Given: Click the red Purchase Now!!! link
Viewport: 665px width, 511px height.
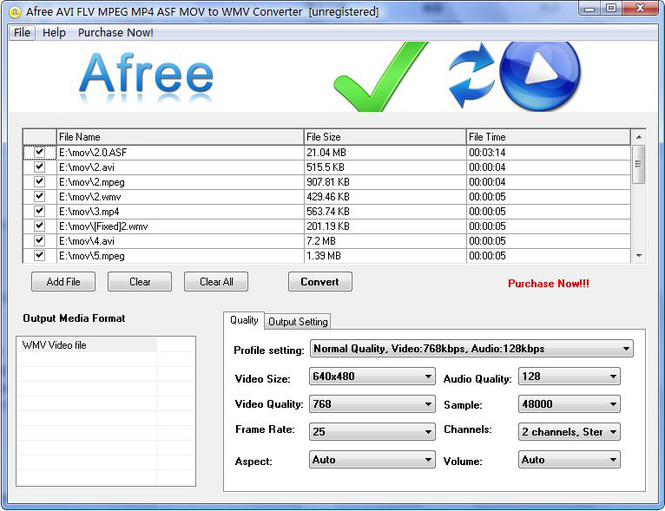Looking at the screenshot, I should click(x=548, y=284).
